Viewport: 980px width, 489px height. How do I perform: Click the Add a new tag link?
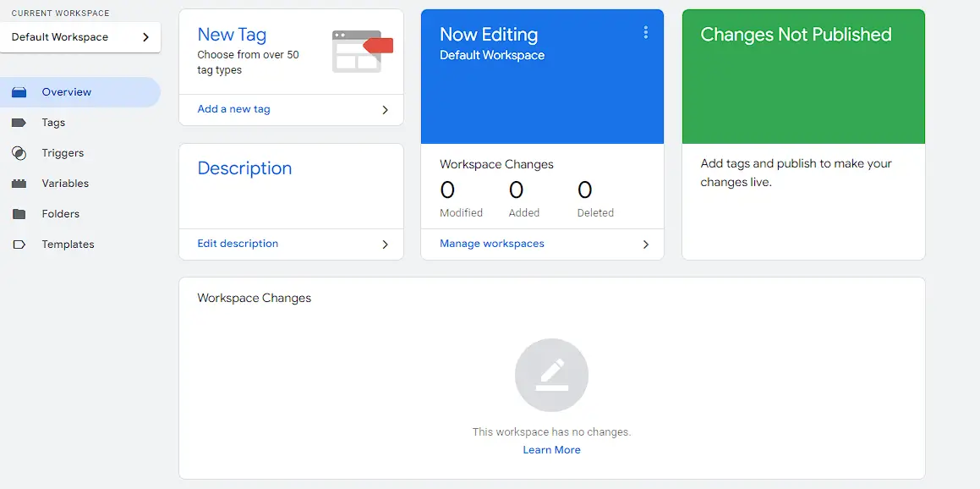233,109
